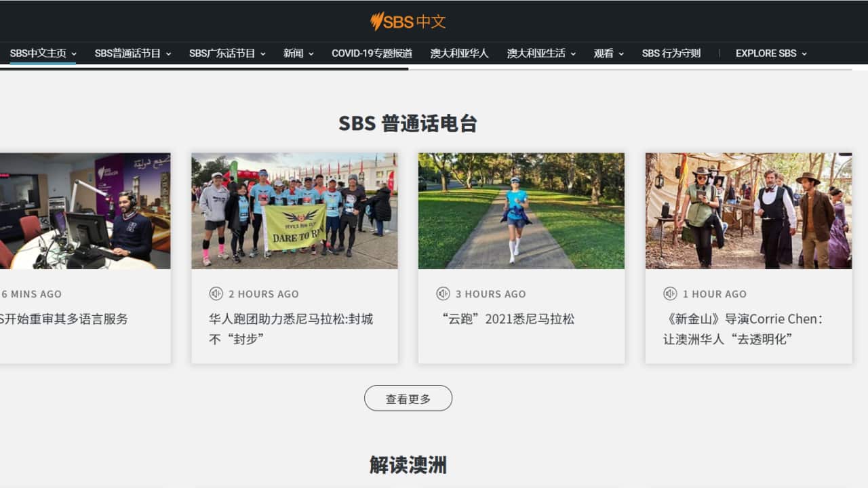Click the thumbnail of the runner on the path
The height and width of the screenshot is (488, 868).
521,211
